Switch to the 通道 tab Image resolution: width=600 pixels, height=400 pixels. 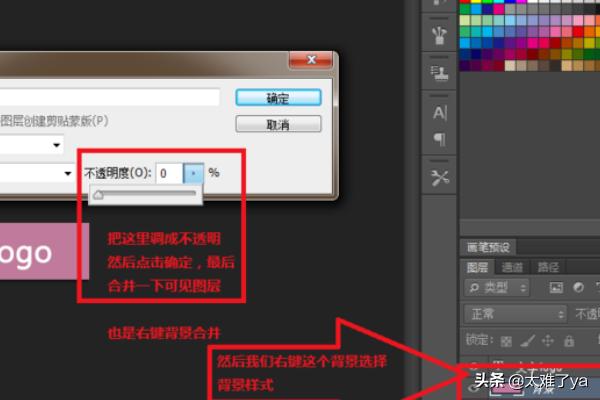coord(512,267)
